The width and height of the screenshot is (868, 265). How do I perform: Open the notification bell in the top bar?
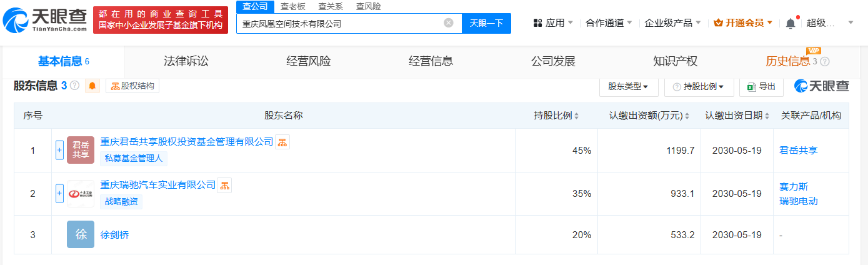click(x=791, y=23)
